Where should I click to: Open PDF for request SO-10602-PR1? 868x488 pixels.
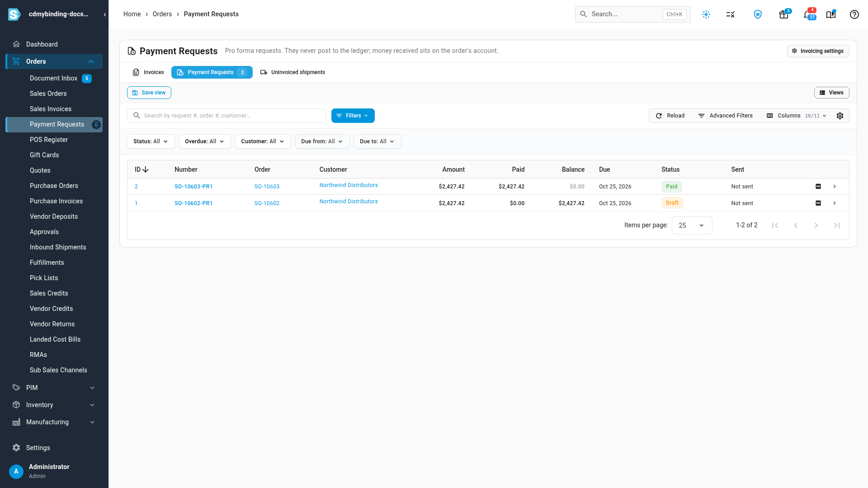click(818, 203)
